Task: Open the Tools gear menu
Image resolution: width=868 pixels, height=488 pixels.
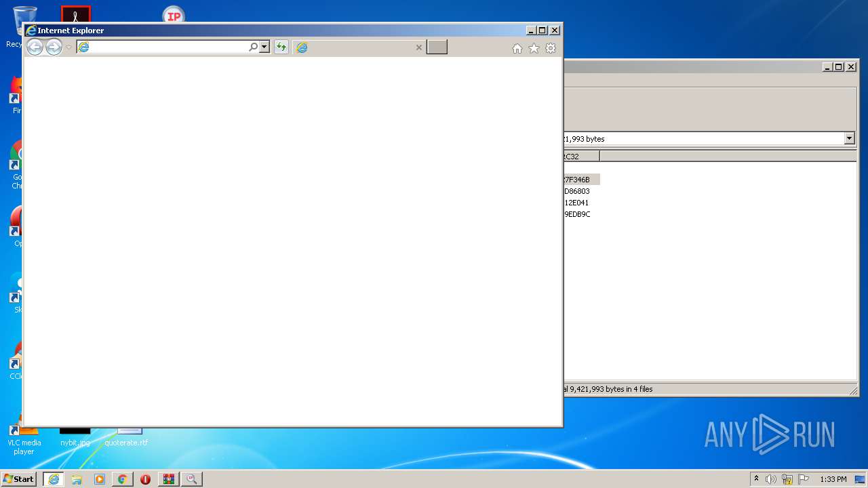Action: click(x=551, y=48)
